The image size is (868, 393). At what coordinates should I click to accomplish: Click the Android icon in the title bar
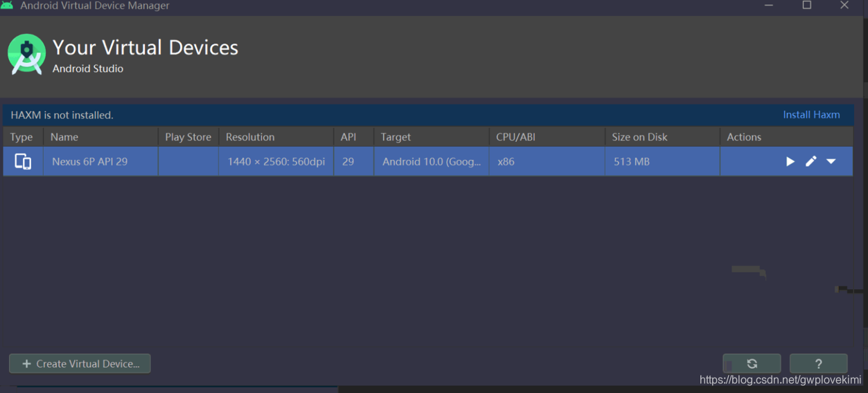coord(7,4)
